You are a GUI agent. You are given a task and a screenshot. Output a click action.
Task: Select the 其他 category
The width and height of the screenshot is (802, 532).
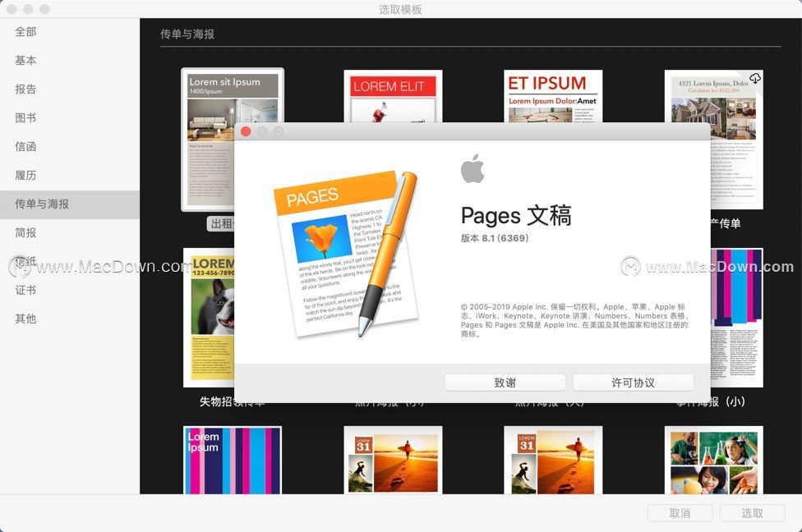coord(25,319)
